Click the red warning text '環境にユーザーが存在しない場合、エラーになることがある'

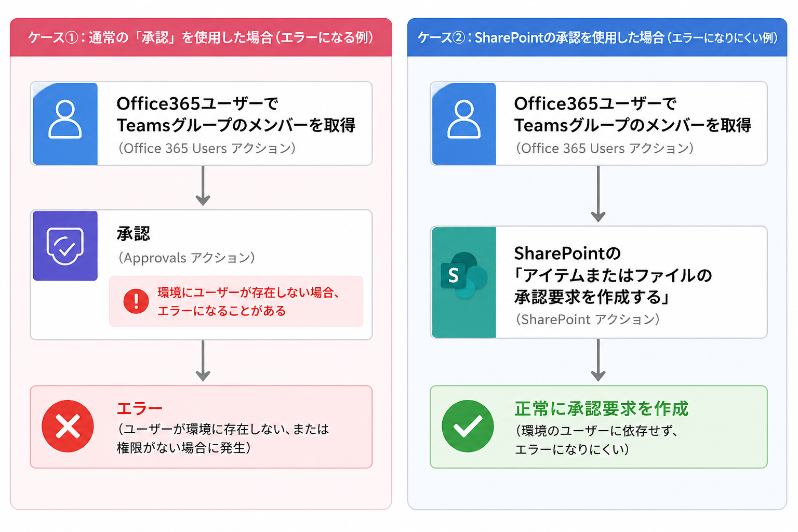[249, 301]
